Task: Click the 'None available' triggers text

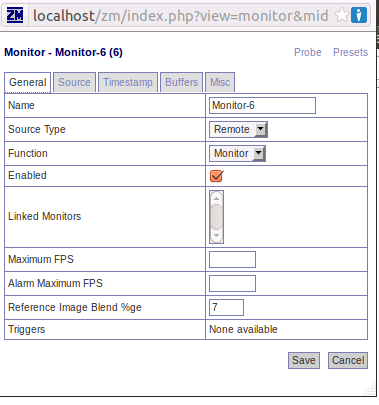Action: (243, 329)
